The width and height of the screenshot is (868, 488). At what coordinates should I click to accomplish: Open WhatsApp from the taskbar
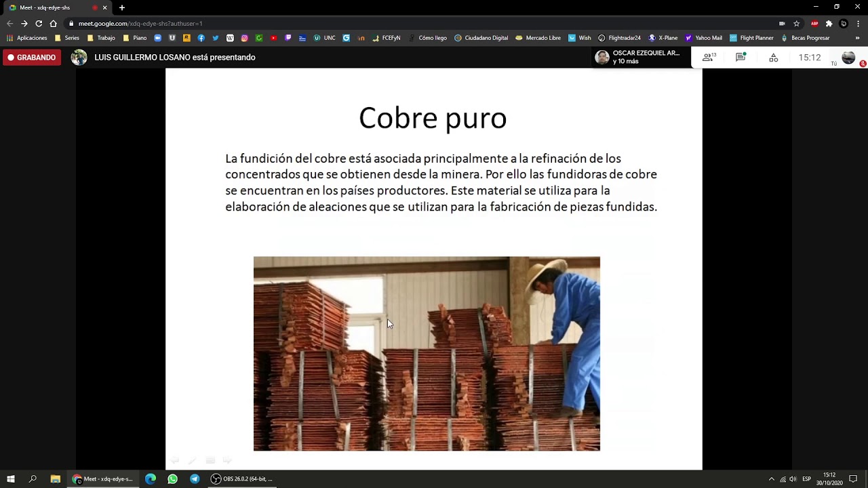coord(172,479)
